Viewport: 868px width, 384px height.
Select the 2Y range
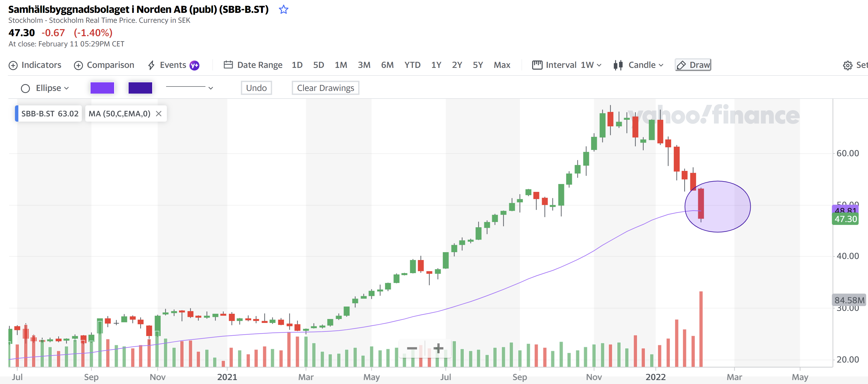[457, 65]
